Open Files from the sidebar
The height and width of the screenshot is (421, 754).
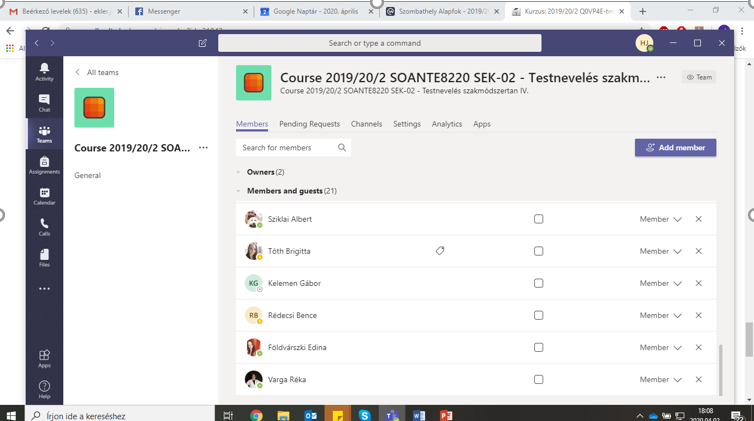44,258
